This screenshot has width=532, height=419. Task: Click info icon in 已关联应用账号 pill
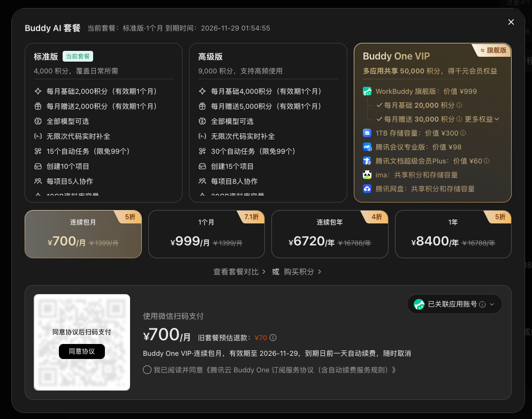click(482, 304)
